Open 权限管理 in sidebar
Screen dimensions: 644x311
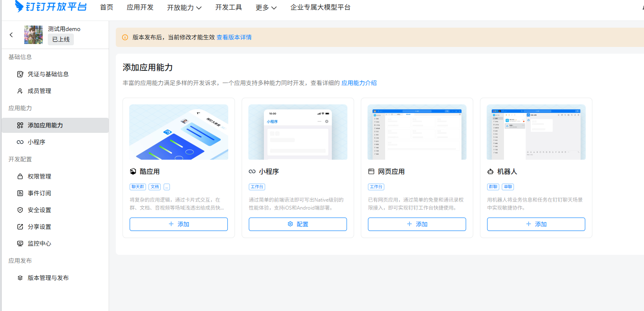coord(55,176)
